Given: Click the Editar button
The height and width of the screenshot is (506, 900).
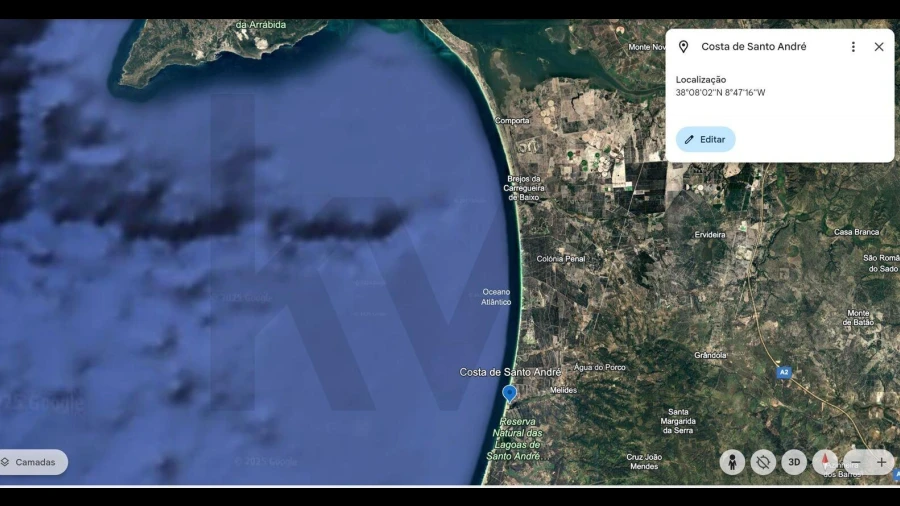Looking at the screenshot, I should click(x=705, y=140).
